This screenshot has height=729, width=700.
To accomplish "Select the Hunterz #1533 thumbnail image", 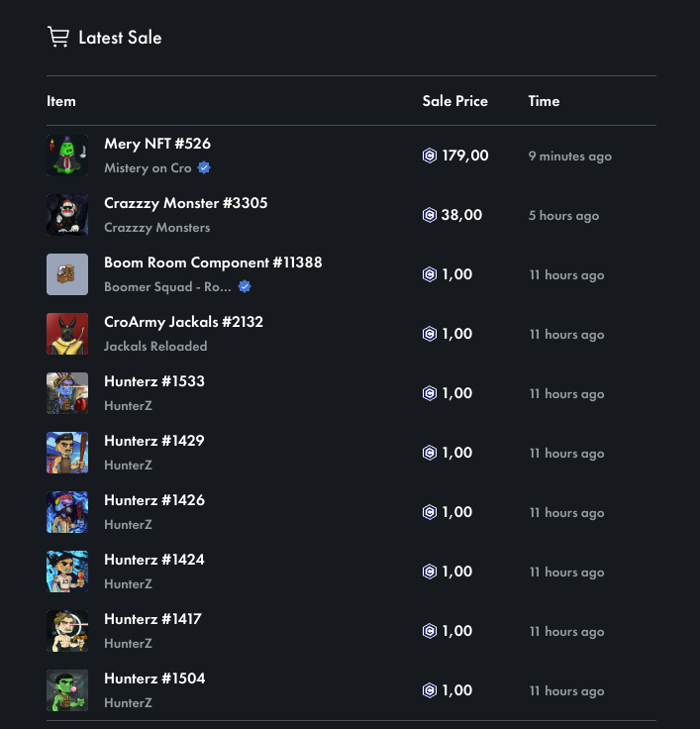I will coord(67,393).
